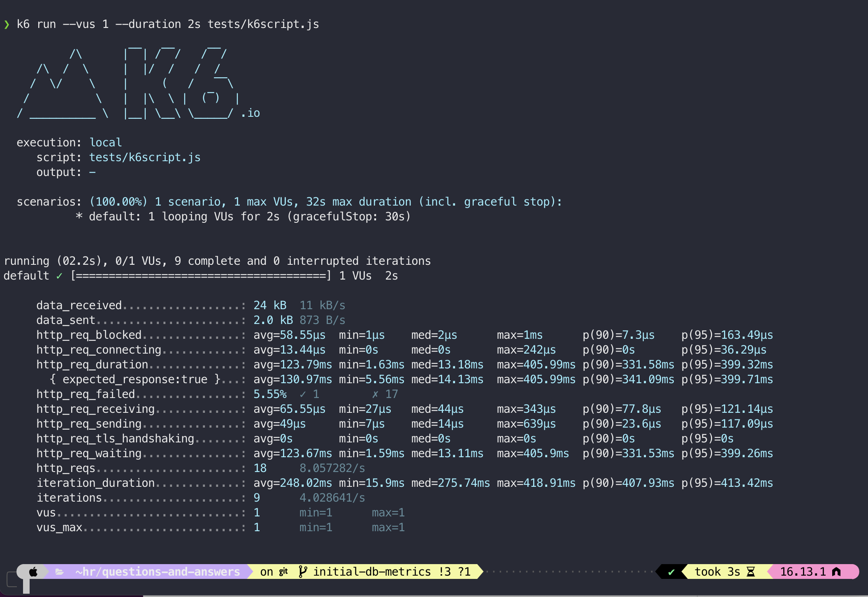Viewport: 868px width, 597px height.
Task: Click http_req_connecting max=242µs
Action: (x=526, y=350)
